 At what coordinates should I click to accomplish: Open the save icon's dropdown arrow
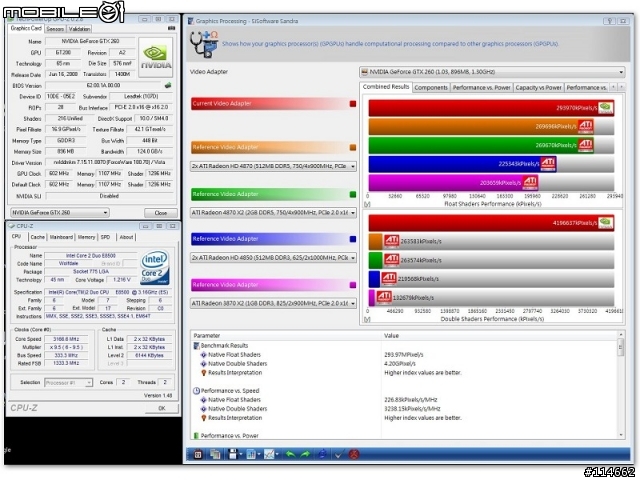click(x=241, y=454)
